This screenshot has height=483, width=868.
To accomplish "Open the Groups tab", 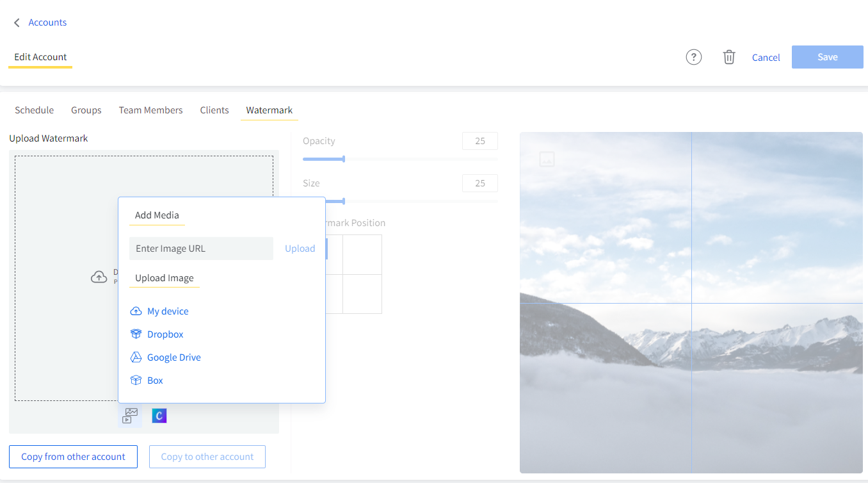I will click(x=86, y=110).
